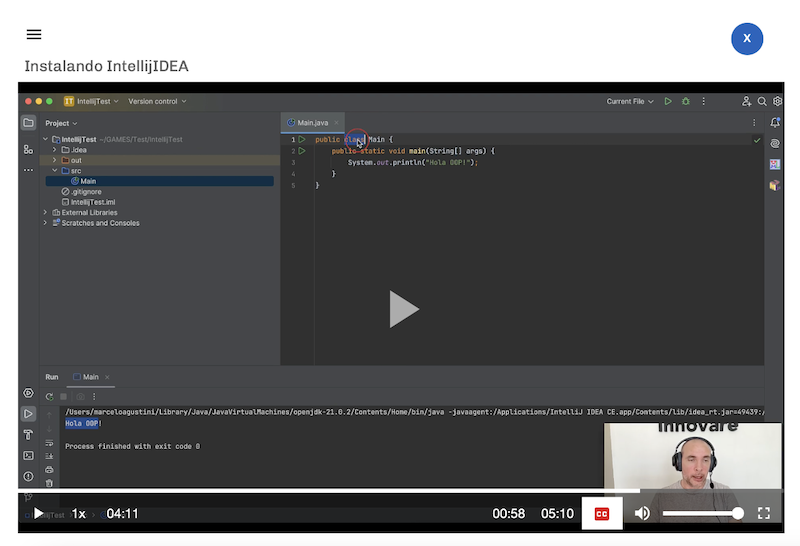Click the green Run icon in the top toolbar

(x=668, y=101)
